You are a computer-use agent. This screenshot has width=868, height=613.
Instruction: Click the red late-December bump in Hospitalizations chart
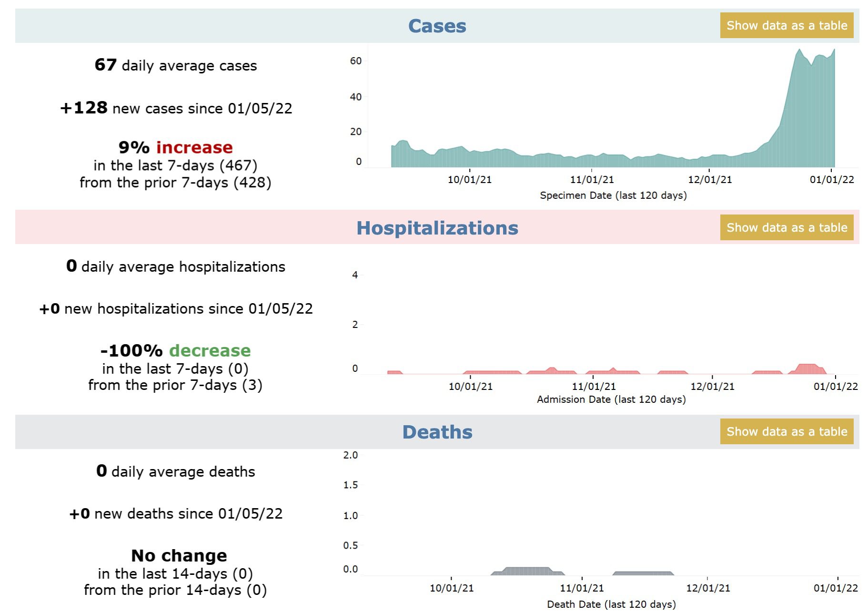point(807,368)
